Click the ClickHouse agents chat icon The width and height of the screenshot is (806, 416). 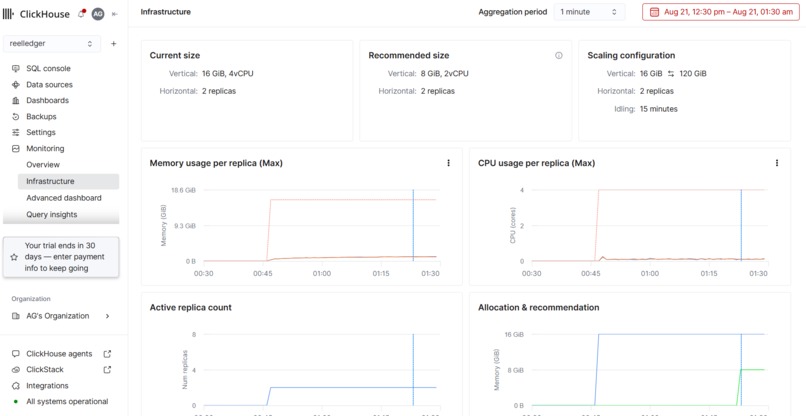(x=15, y=354)
